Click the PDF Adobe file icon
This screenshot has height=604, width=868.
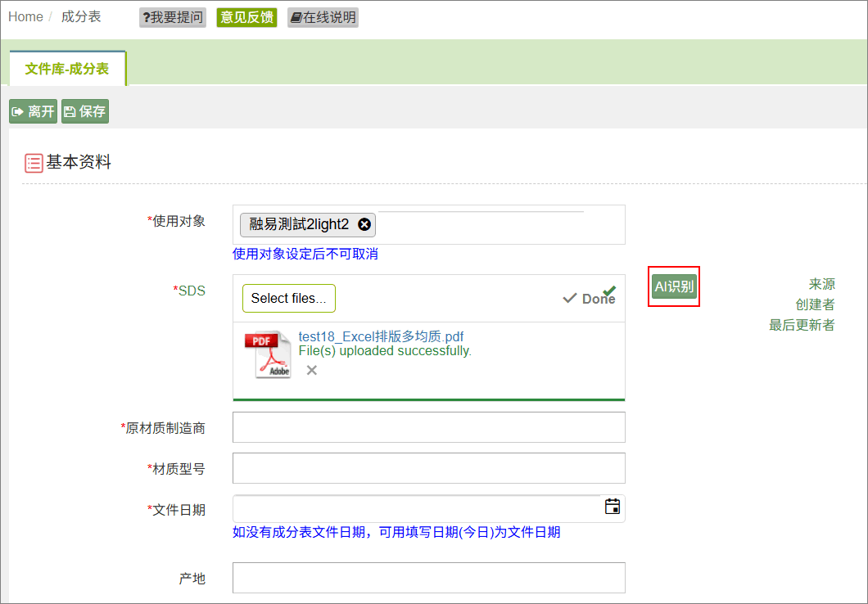tap(268, 354)
